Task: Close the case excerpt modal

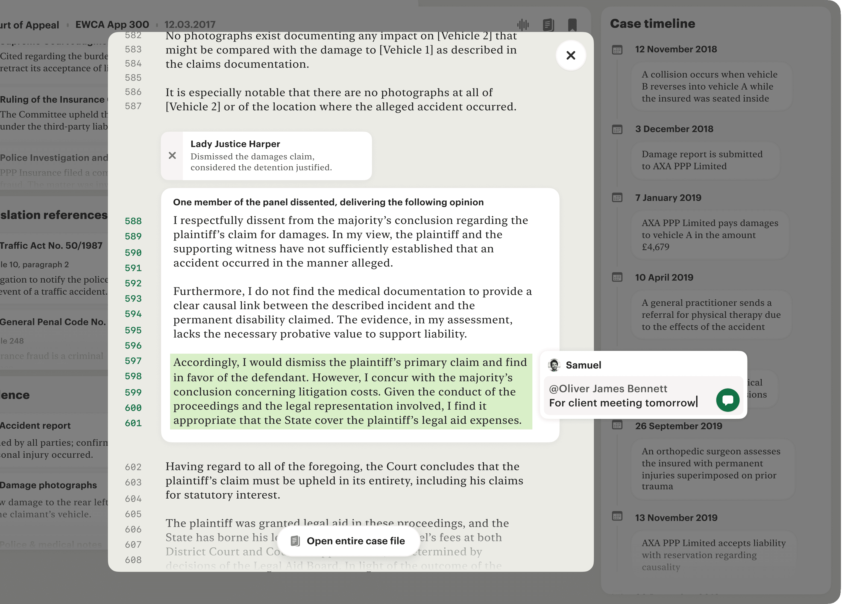Action: click(570, 55)
